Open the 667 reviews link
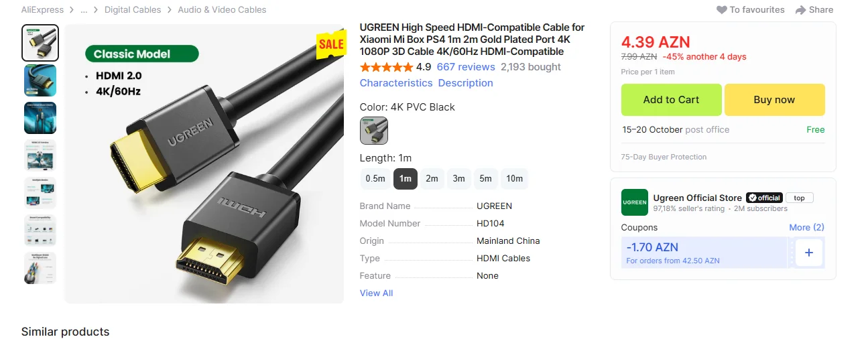Screen dimensions: 868x339 (x=465, y=67)
